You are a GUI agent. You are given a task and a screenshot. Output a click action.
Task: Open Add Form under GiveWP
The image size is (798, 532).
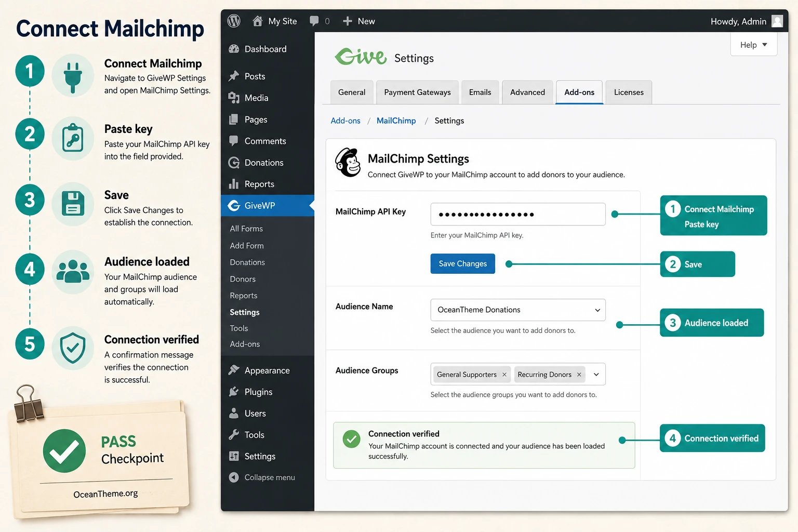click(247, 246)
